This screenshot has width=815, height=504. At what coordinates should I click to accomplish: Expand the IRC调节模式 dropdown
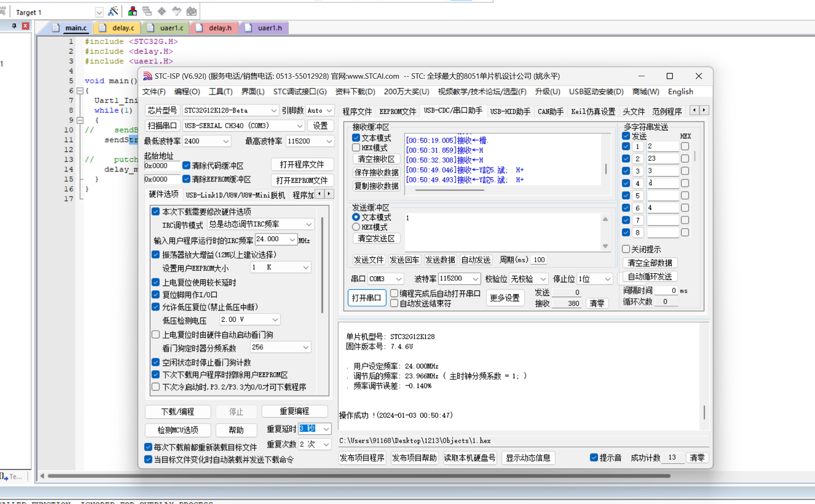point(309,225)
